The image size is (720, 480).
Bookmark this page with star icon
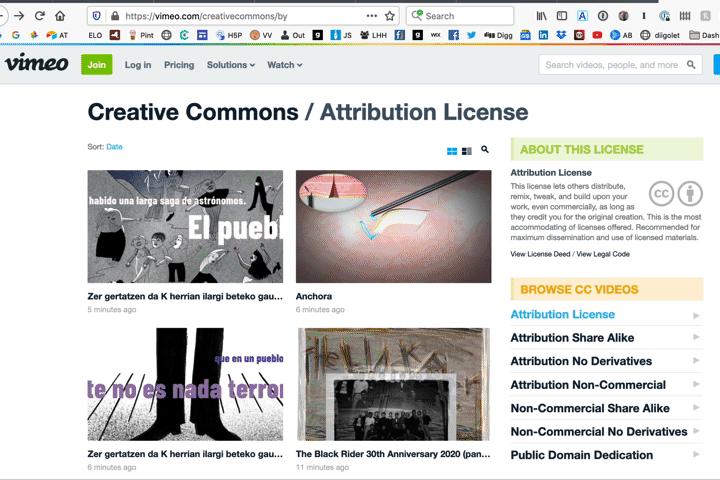pyautogui.click(x=390, y=16)
